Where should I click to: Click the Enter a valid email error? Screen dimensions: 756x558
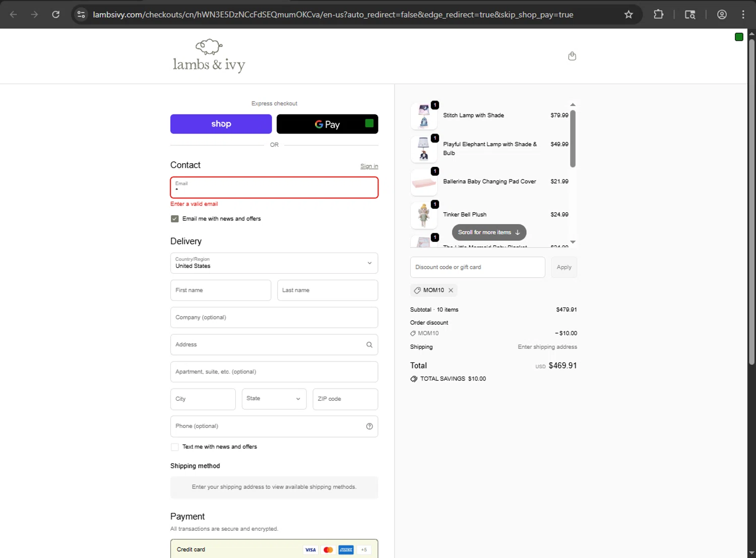194,204
